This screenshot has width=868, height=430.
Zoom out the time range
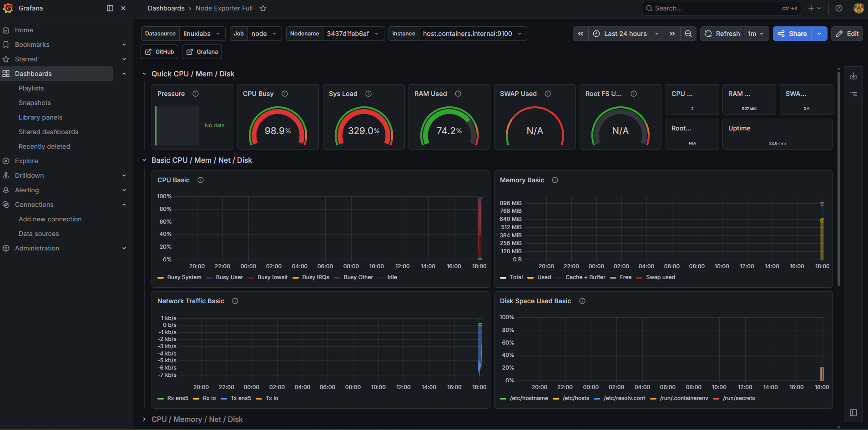pyautogui.click(x=688, y=34)
